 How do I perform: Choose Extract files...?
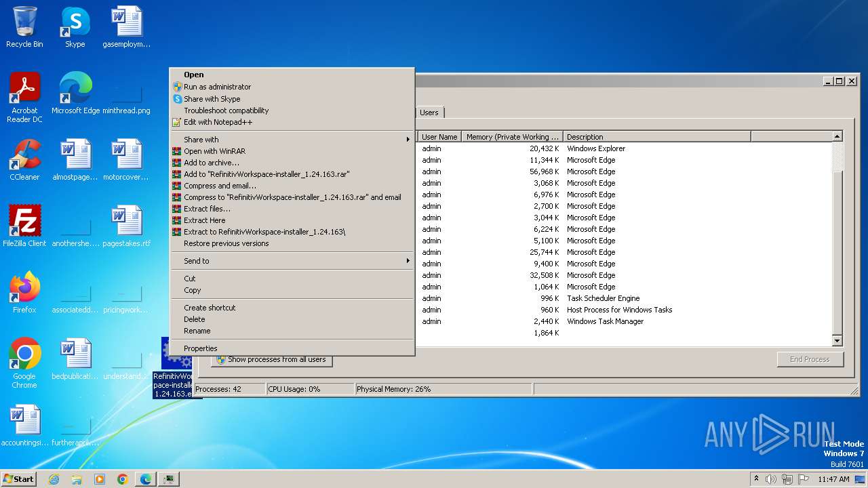click(x=292, y=209)
